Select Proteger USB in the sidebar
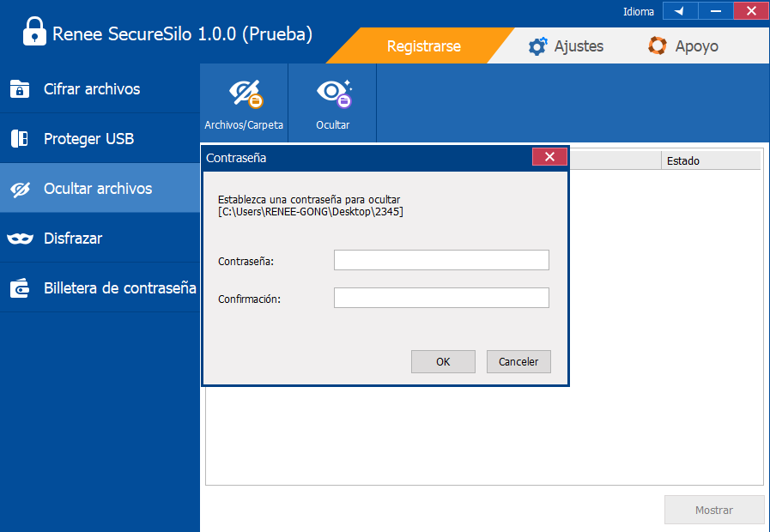The height and width of the screenshot is (532, 770). (x=100, y=138)
